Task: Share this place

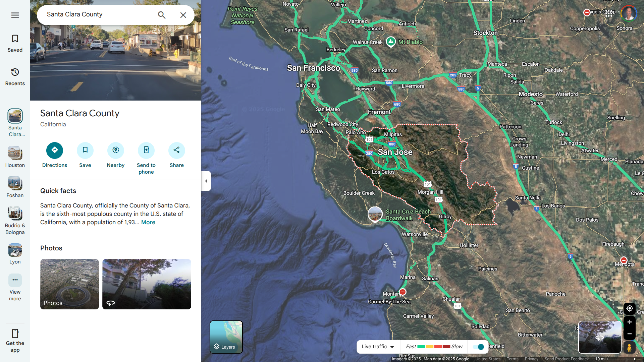Action: [177, 150]
